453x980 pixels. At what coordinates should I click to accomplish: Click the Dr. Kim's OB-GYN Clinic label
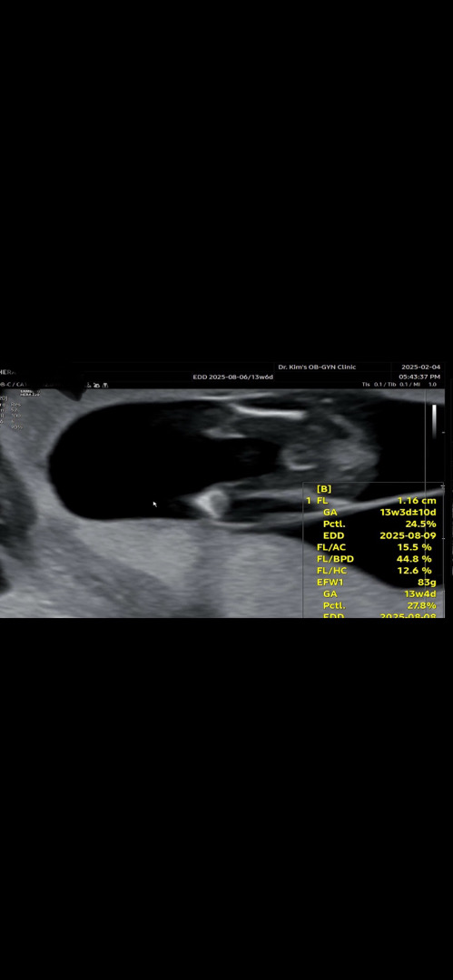coord(317,367)
